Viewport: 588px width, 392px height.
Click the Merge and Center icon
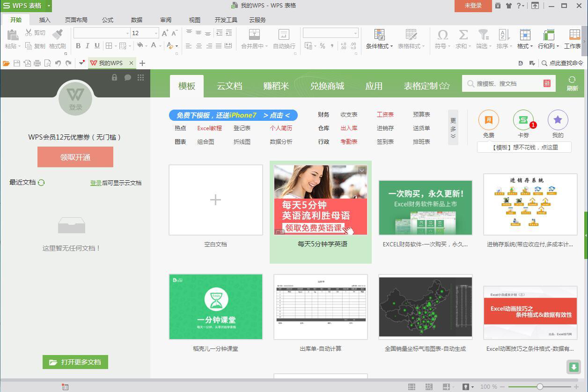pos(254,34)
